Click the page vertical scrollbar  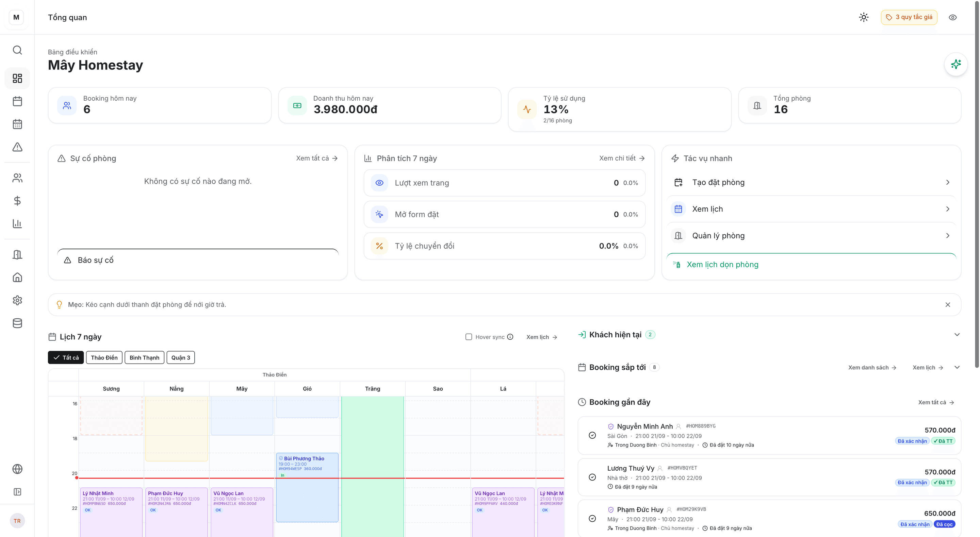[x=977, y=184]
